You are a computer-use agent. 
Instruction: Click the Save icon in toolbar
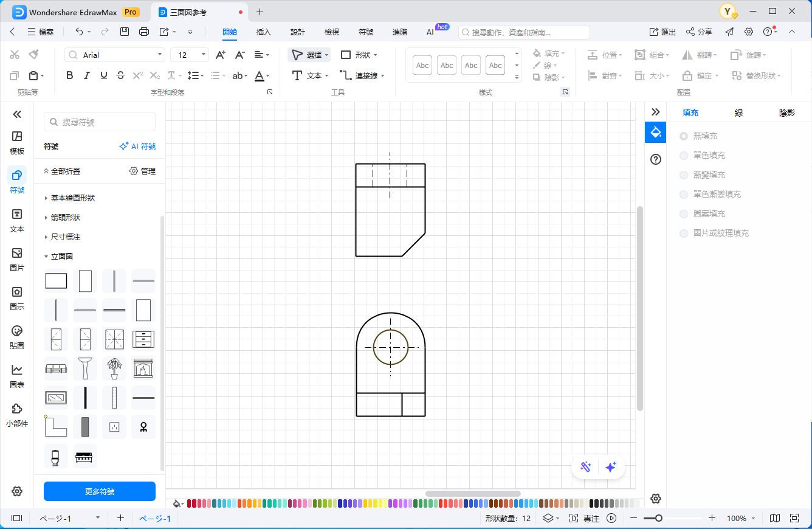click(125, 32)
